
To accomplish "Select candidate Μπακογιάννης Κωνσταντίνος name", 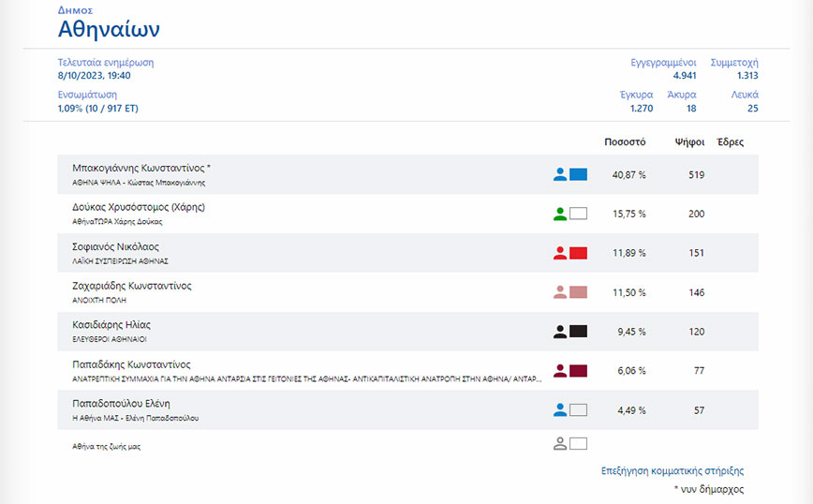I will tap(141, 169).
